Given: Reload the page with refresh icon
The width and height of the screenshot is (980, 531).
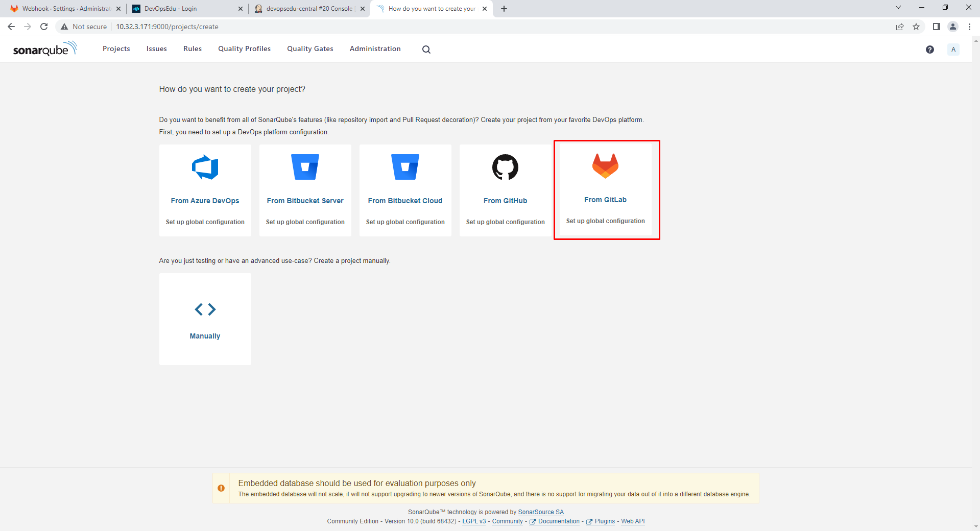Looking at the screenshot, I should pyautogui.click(x=44, y=27).
